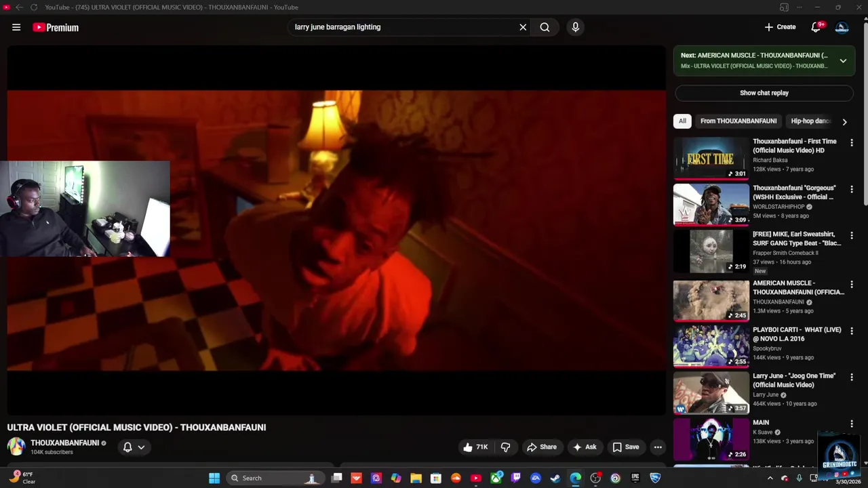The image size is (868, 488).
Task: Open File Explorer from taskbar
Action: (416, 478)
